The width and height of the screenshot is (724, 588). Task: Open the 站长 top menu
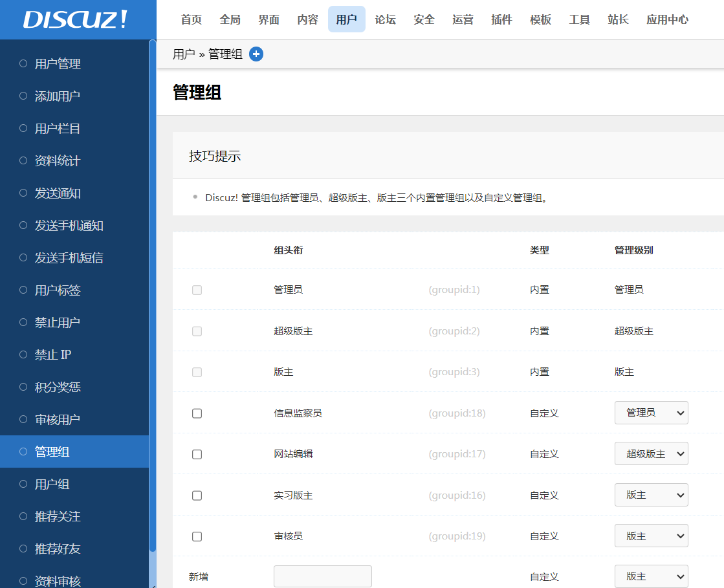pyautogui.click(x=619, y=19)
